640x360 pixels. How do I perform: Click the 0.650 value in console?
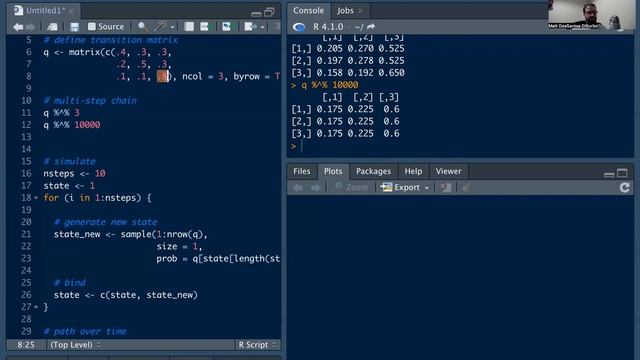(x=391, y=73)
